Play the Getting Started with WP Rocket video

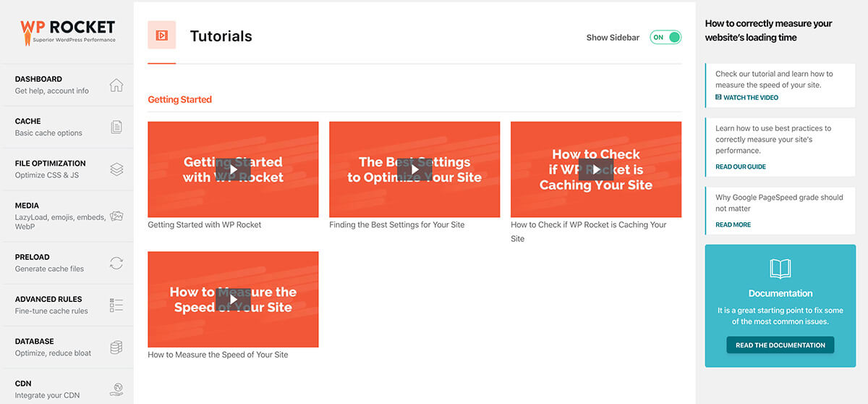pyautogui.click(x=233, y=169)
